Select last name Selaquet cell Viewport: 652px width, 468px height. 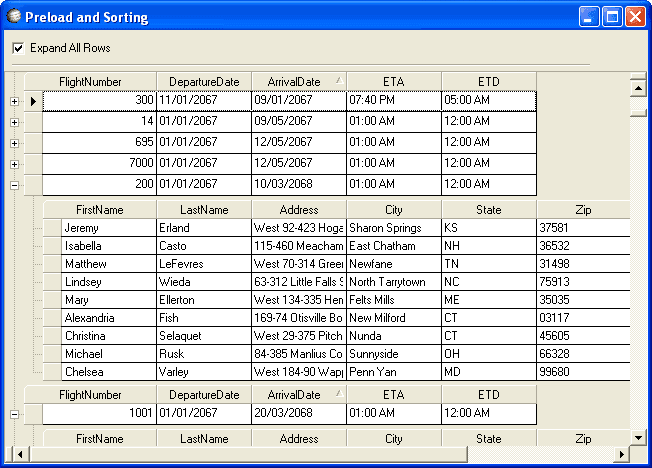pos(204,336)
